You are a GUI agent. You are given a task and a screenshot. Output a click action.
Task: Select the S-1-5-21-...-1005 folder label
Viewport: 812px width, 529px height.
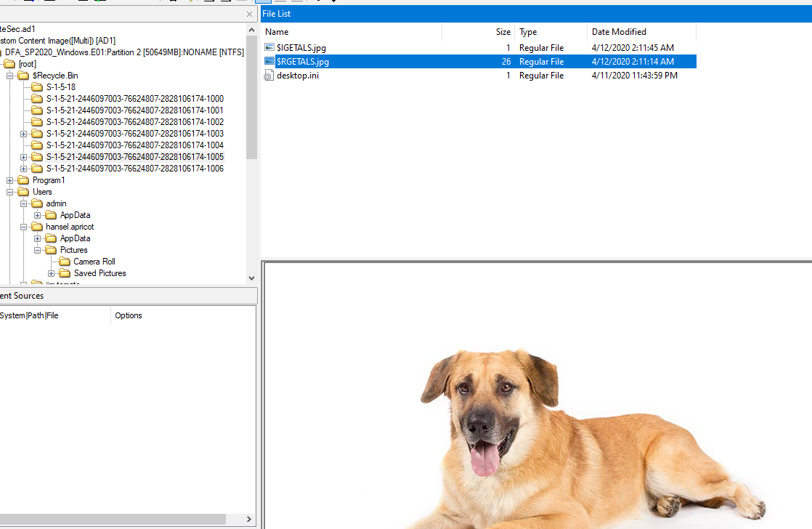(x=134, y=157)
